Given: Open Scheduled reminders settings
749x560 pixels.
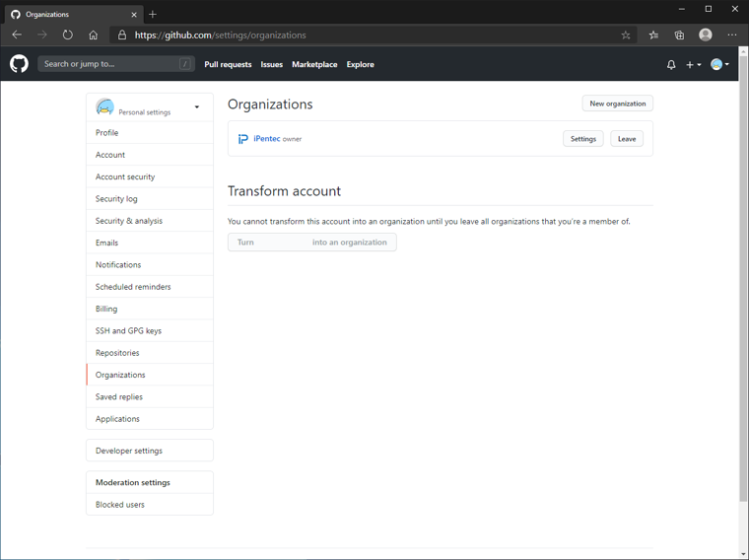Looking at the screenshot, I should click(150, 287).
